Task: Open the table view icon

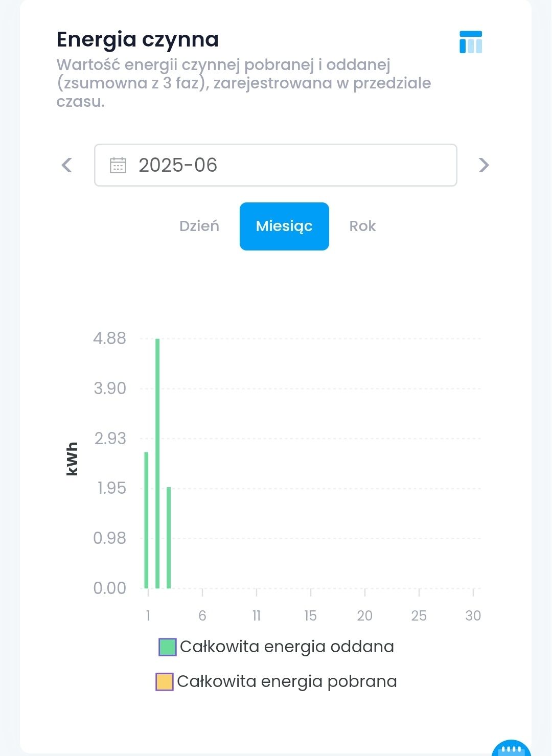Action: (471, 42)
